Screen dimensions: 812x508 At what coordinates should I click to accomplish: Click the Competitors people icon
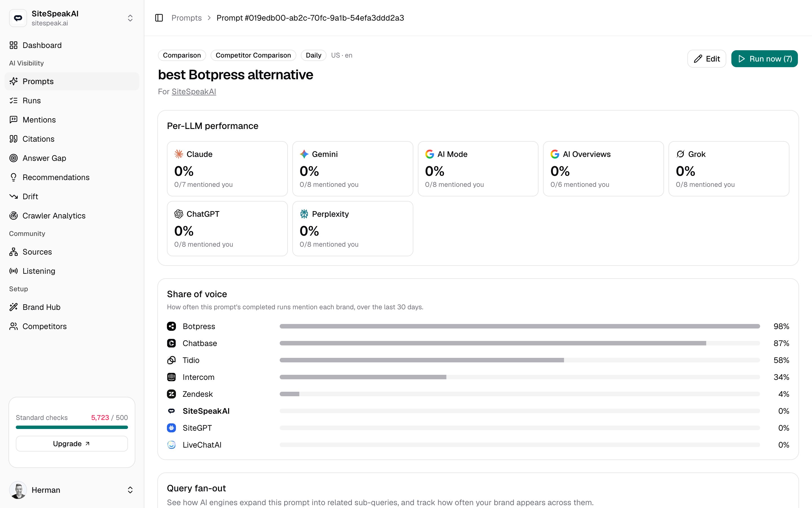(14, 326)
